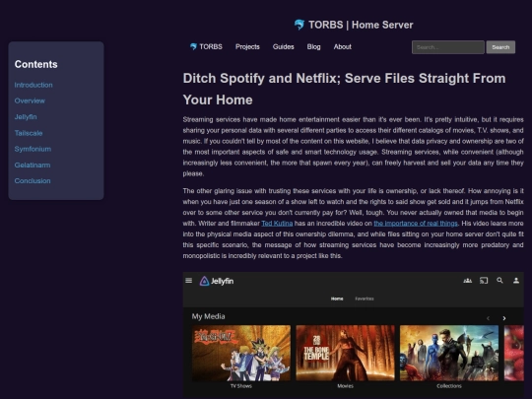Advance My Media with the right arrow
The width and height of the screenshot is (532, 399).
[x=504, y=318]
